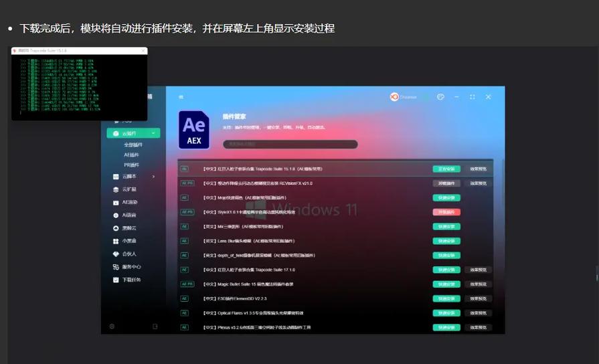Open 服务中心 from the sidebar
Image resolution: width=599 pixels, height=364 pixels.
point(131,267)
